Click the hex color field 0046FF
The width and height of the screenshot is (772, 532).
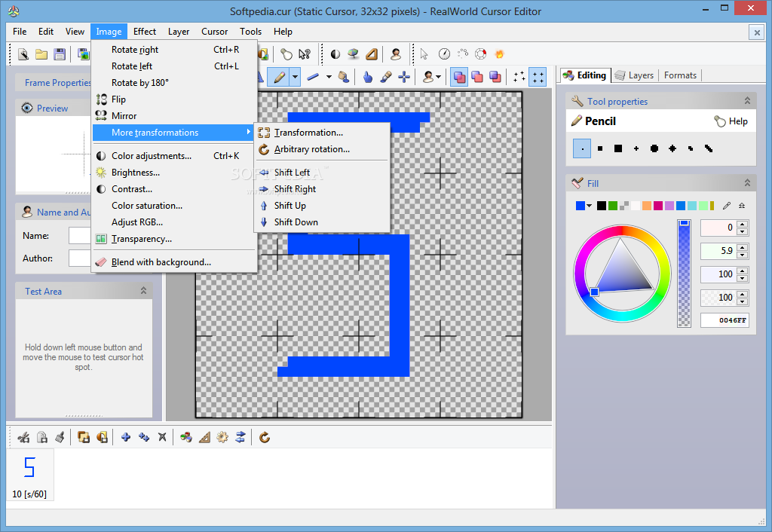pyautogui.click(x=725, y=320)
